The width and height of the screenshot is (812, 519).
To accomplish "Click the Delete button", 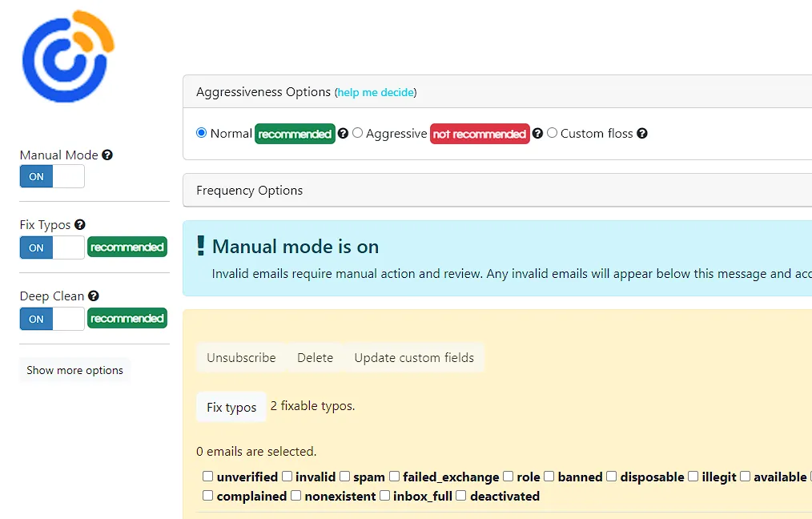I will 315,357.
